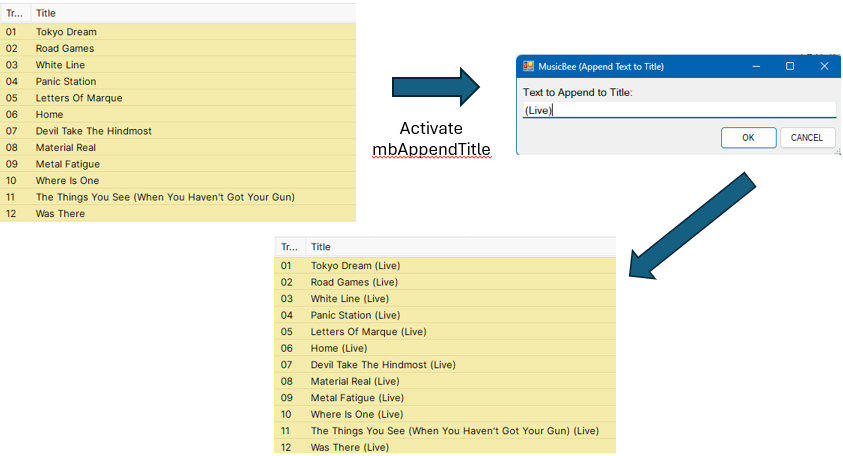Image resolution: width=843 pixels, height=456 pixels.
Task: Click the Text to Append input field
Action: coord(680,110)
